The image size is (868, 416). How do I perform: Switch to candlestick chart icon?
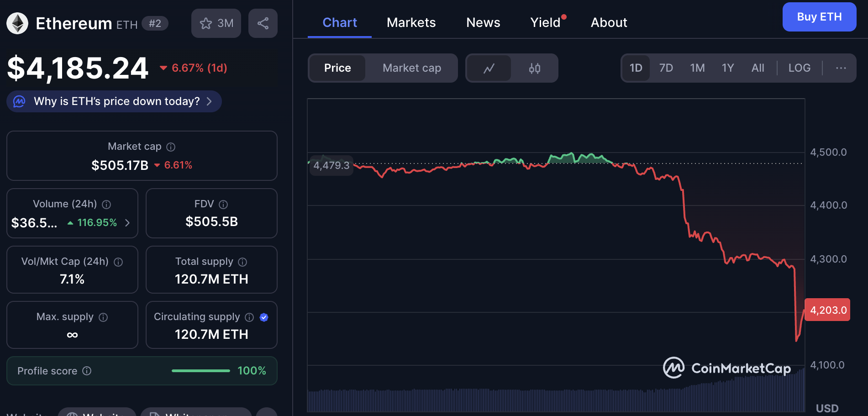pyautogui.click(x=534, y=68)
